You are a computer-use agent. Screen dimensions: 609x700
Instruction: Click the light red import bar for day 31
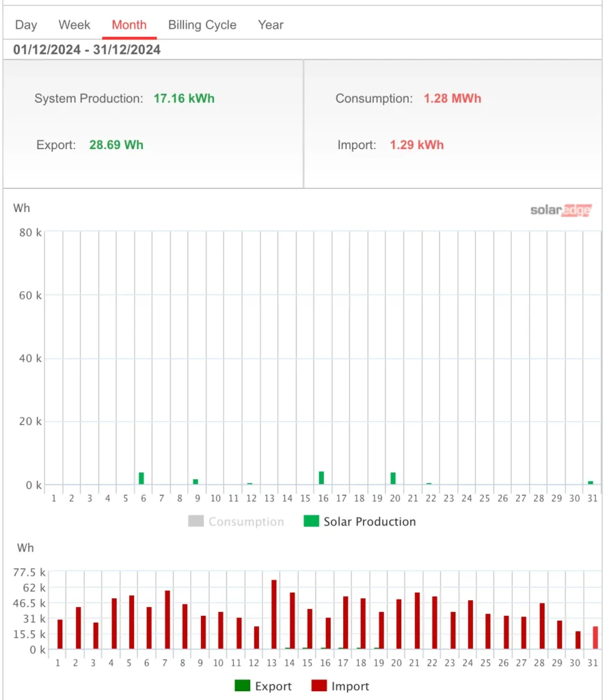(595, 638)
